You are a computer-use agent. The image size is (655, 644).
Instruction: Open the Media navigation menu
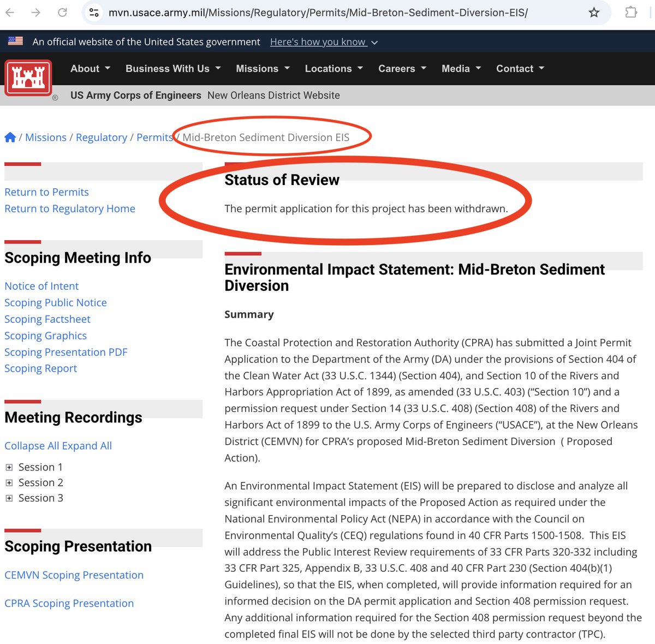pyautogui.click(x=461, y=69)
